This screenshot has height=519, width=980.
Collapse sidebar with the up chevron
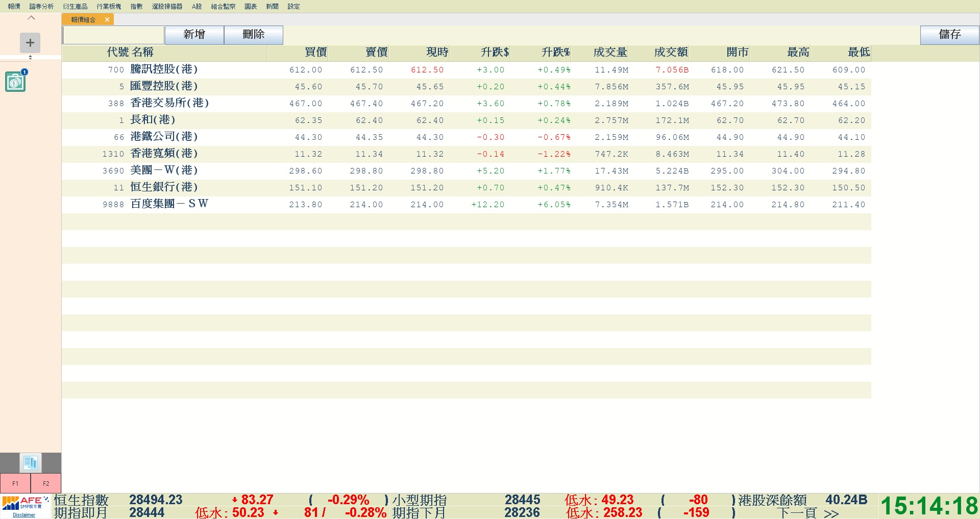tap(31, 17)
